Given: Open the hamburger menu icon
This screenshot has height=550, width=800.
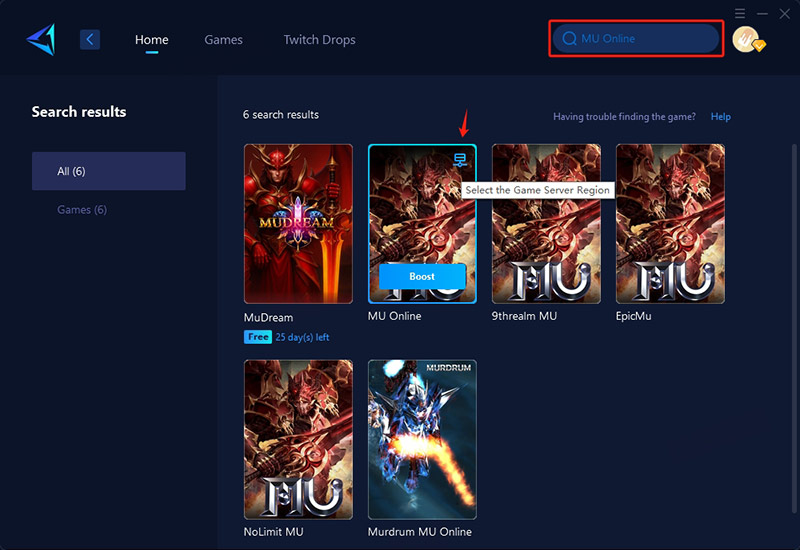Looking at the screenshot, I should (x=740, y=13).
